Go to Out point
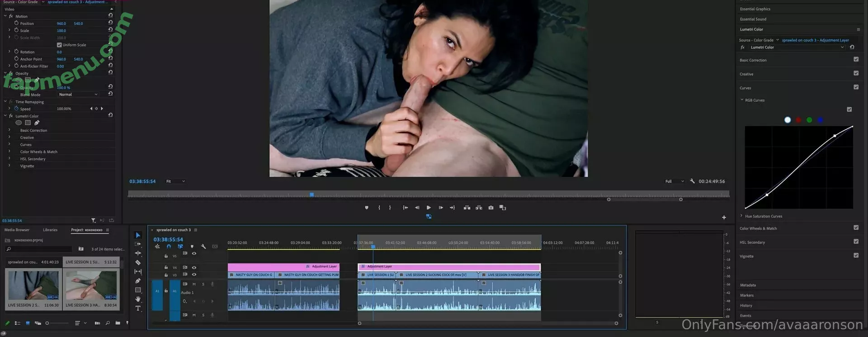This screenshot has width=868, height=337. coord(452,208)
